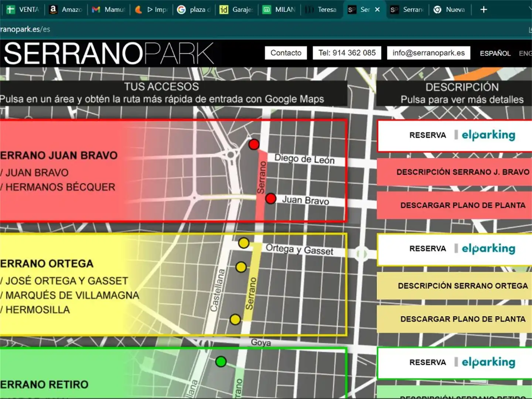Open DESCRIPCIÓN SERRANO ORTEGA
532x399 pixels.
coord(454,286)
